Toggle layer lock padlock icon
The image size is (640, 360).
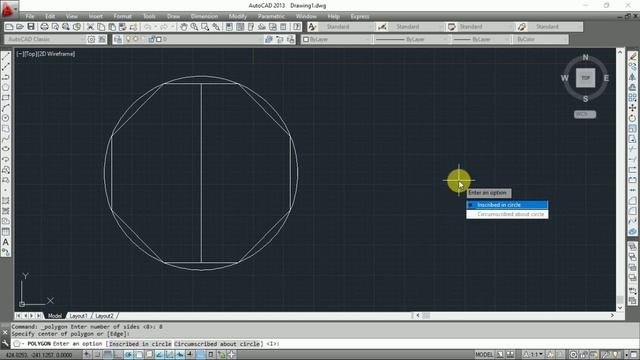click(151, 39)
